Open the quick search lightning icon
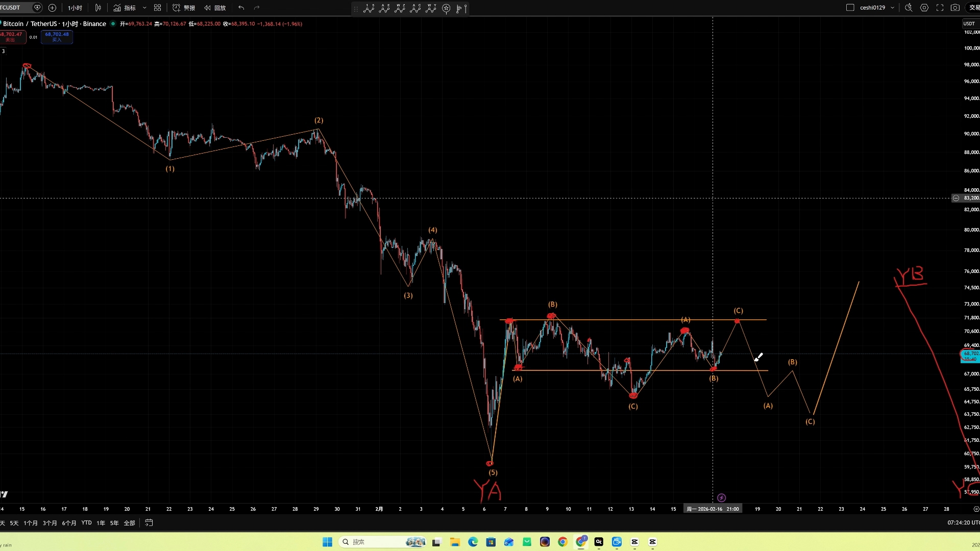The width and height of the screenshot is (980, 551). coord(909,8)
